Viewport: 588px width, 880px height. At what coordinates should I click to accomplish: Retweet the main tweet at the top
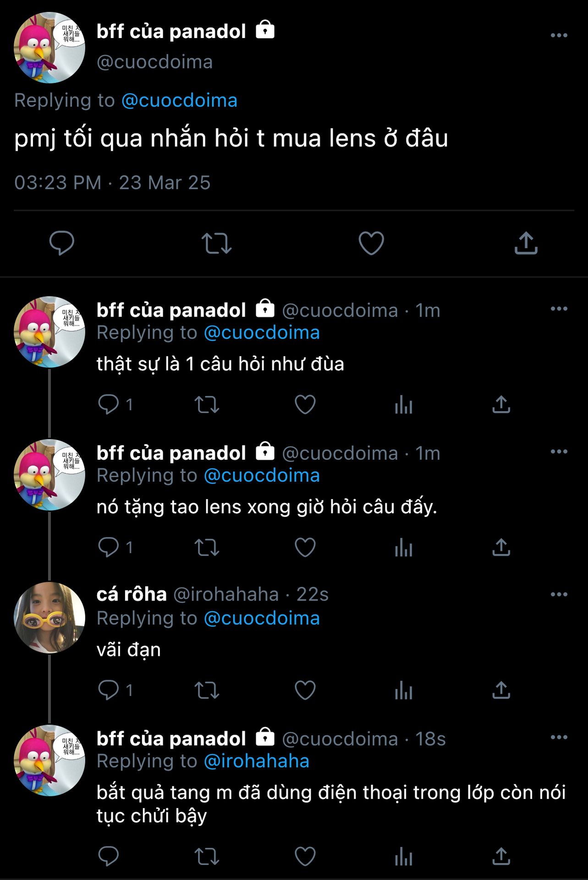click(216, 243)
